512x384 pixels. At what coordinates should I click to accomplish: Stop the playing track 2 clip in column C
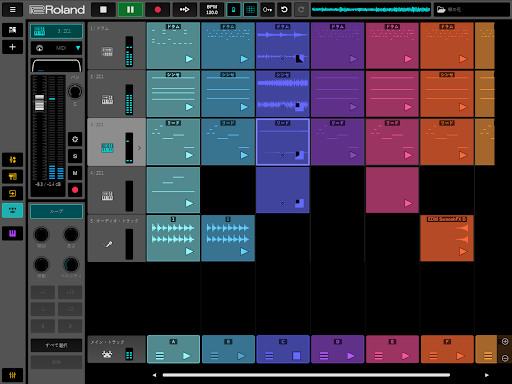pos(299,107)
